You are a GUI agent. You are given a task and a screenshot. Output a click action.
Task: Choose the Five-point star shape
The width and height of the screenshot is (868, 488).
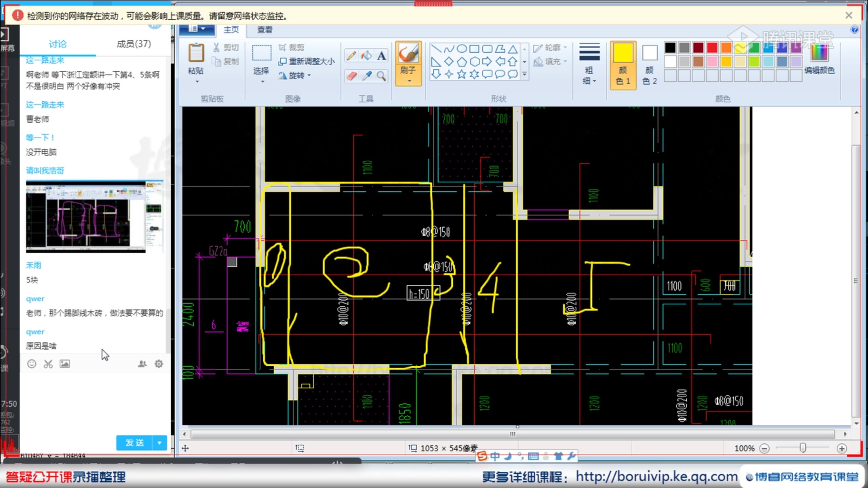pyautogui.click(x=461, y=74)
